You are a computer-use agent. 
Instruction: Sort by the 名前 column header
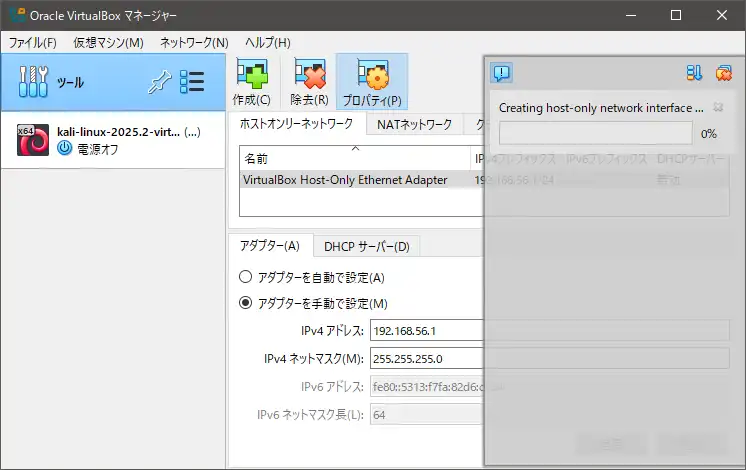pos(355,158)
